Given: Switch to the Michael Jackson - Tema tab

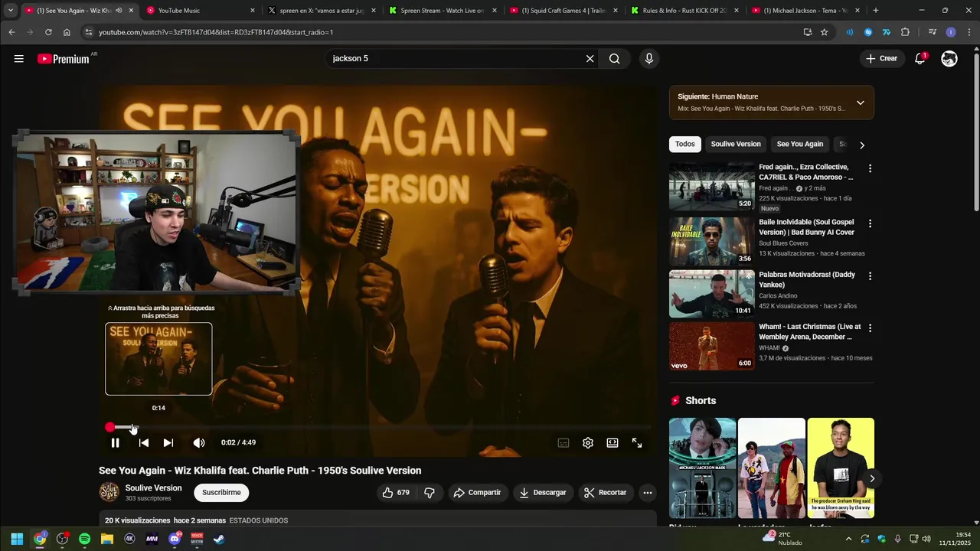Looking at the screenshot, I should coord(804,11).
